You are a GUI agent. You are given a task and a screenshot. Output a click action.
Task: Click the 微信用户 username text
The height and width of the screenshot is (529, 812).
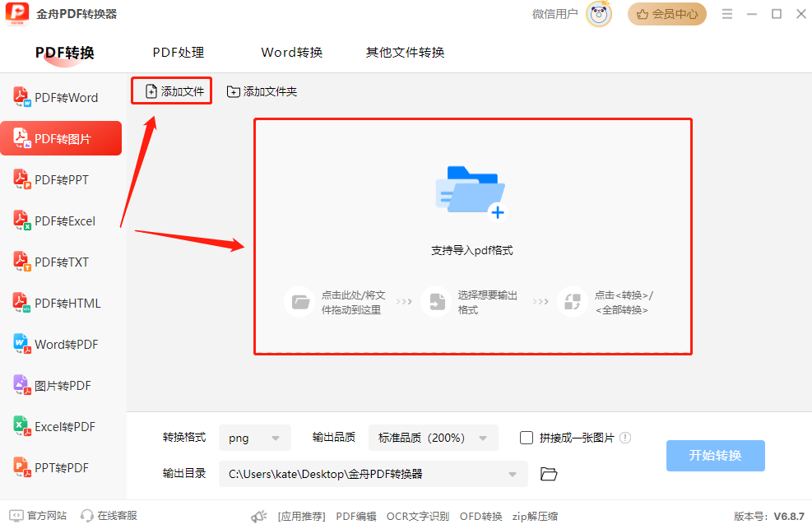[554, 14]
